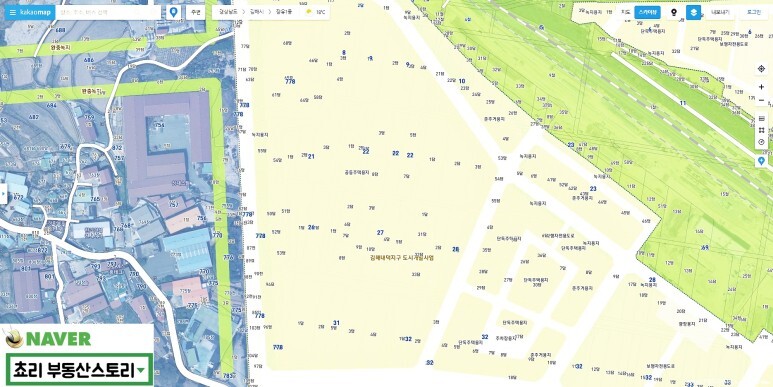Select 김해시 in the region breadcrumb
Image resolution: width=773 pixels, height=387 pixels.
(257, 12)
